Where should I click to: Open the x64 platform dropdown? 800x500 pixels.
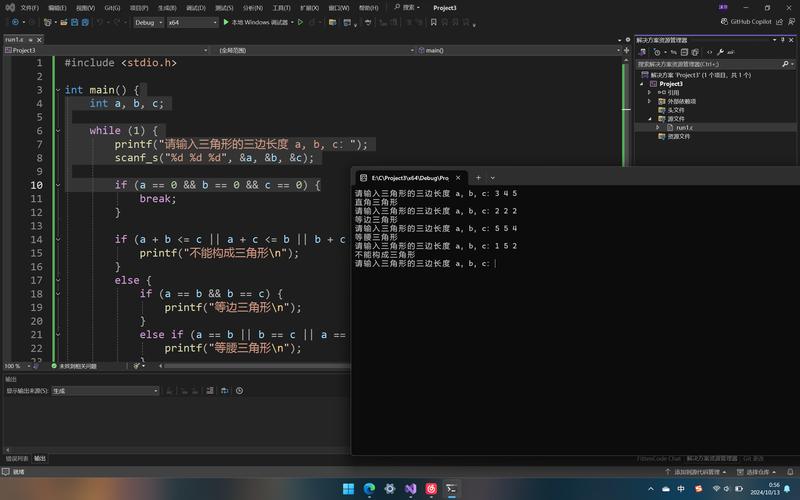click(192, 22)
